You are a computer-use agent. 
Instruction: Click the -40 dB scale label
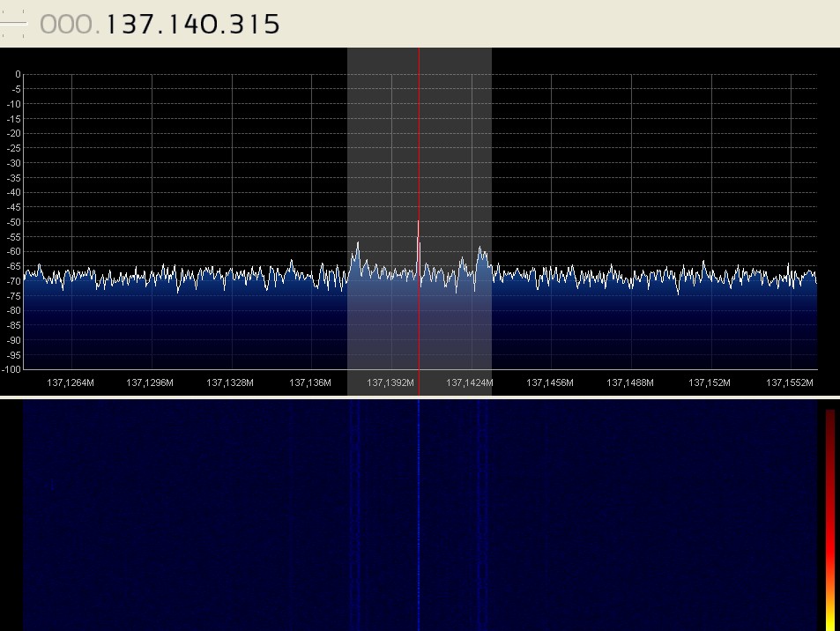(14, 192)
